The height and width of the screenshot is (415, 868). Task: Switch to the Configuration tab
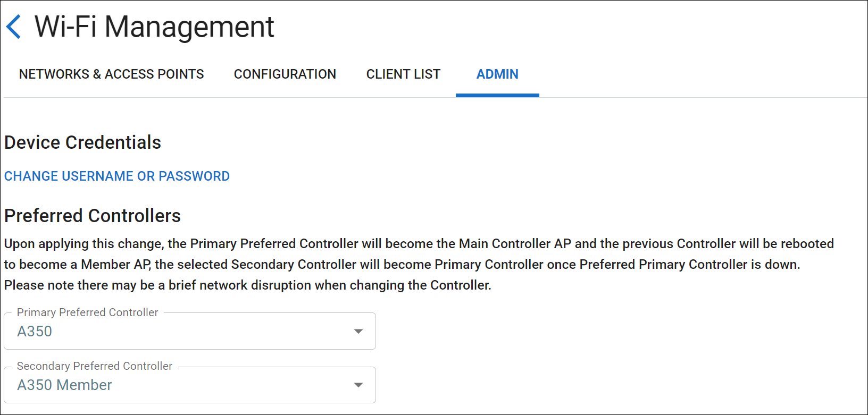[285, 74]
